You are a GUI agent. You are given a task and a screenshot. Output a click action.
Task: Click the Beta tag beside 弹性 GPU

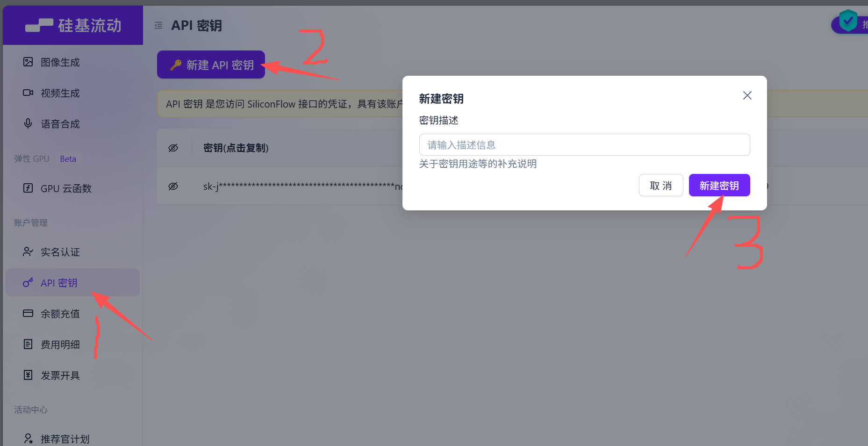coord(68,159)
